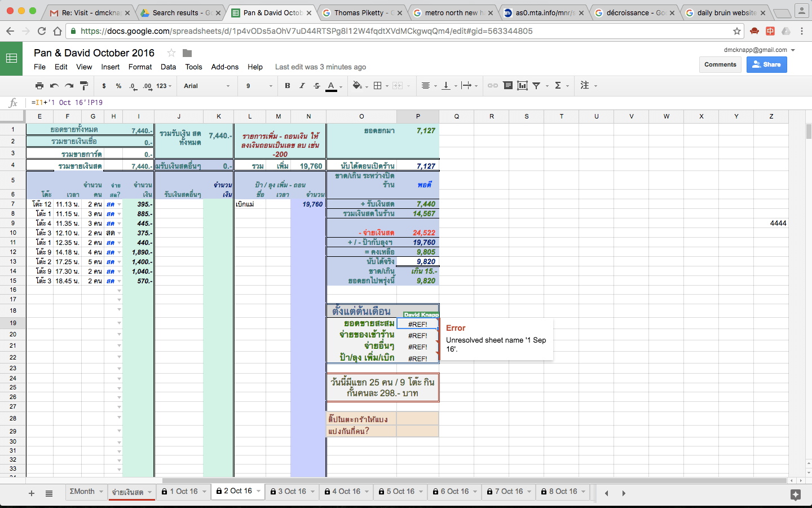This screenshot has width=812, height=508.
Task: Apply bold formatting
Action: (288, 86)
